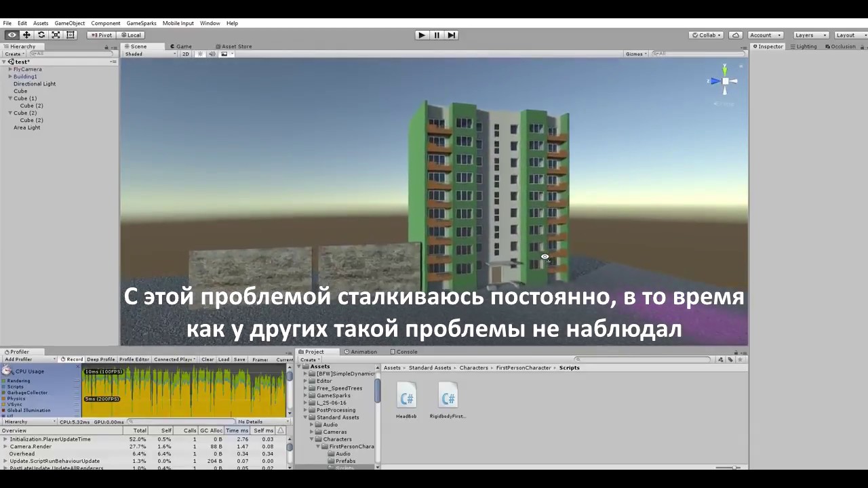868x488 pixels.
Task: Open the Cloud services button
Action: (x=736, y=35)
